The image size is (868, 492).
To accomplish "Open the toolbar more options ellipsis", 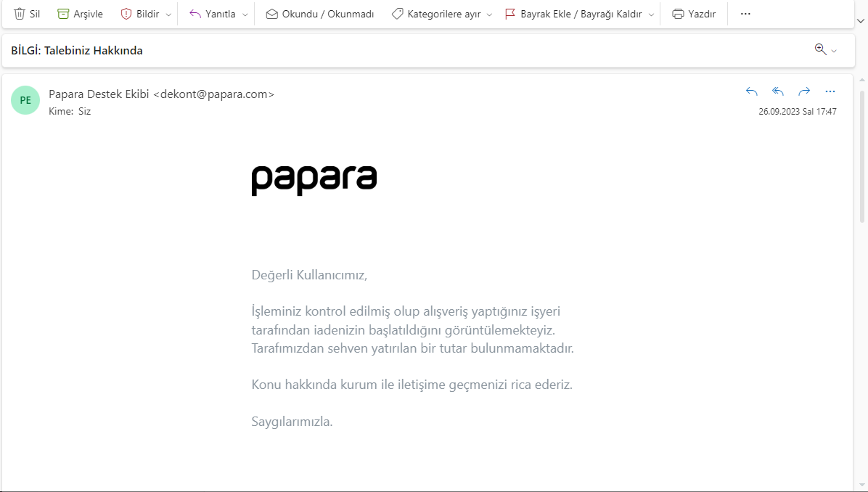I will (x=745, y=14).
